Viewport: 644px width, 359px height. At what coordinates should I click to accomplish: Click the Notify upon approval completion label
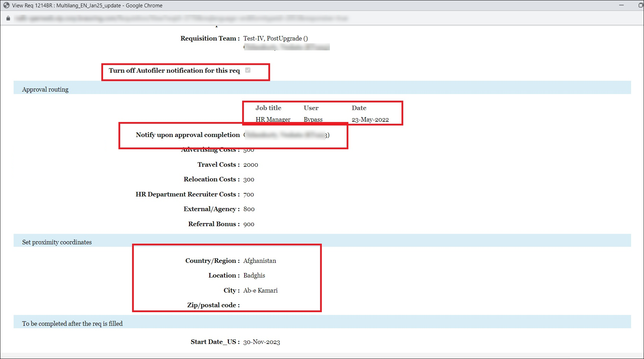[x=188, y=135]
